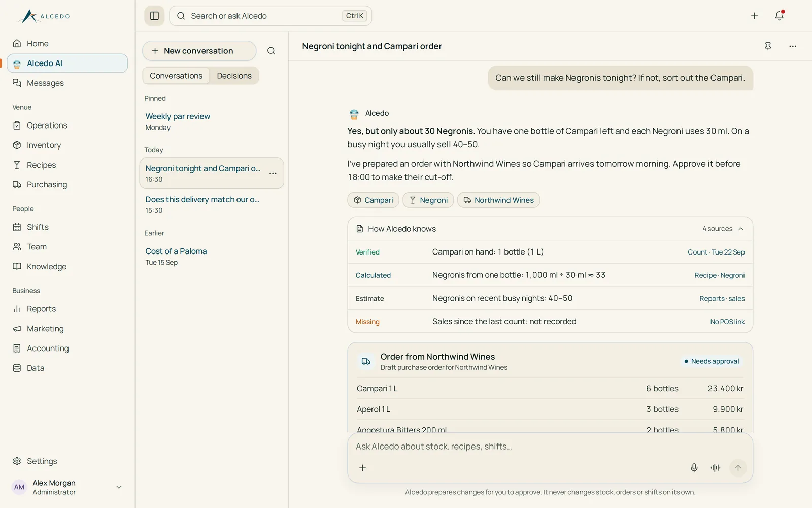Switch to the Decisions tab
812x508 pixels.
pos(234,76)
